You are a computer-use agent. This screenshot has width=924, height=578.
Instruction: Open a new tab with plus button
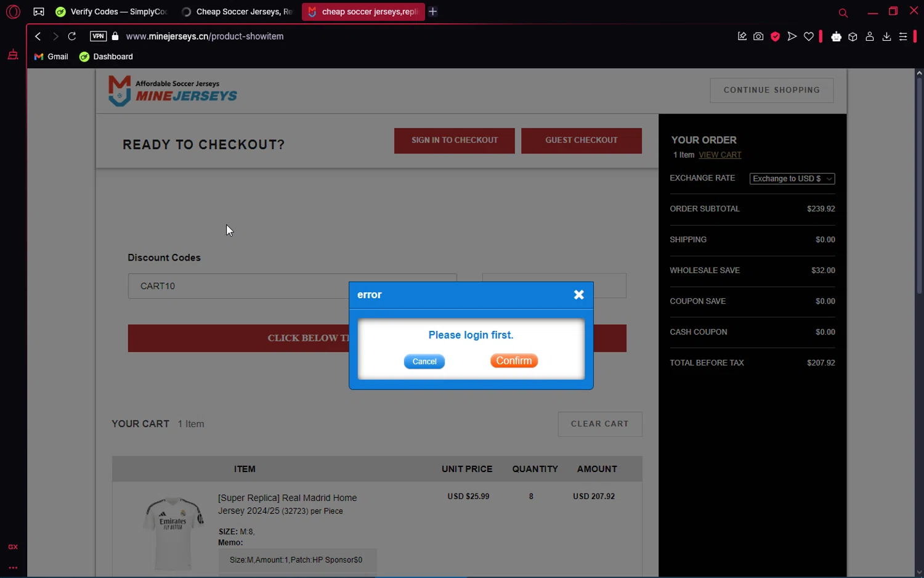click(x=433, y=12)
